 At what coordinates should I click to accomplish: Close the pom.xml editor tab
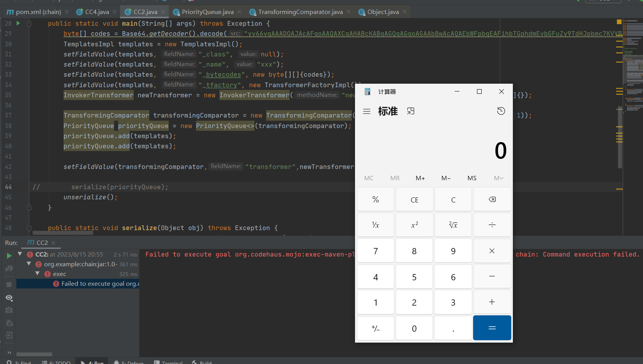point(67,12)
